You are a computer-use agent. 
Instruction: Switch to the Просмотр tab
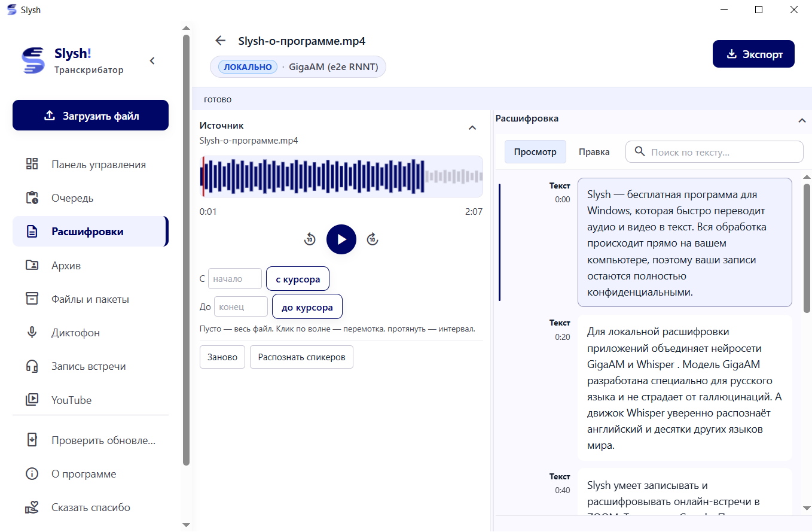[x=535, y=152]
